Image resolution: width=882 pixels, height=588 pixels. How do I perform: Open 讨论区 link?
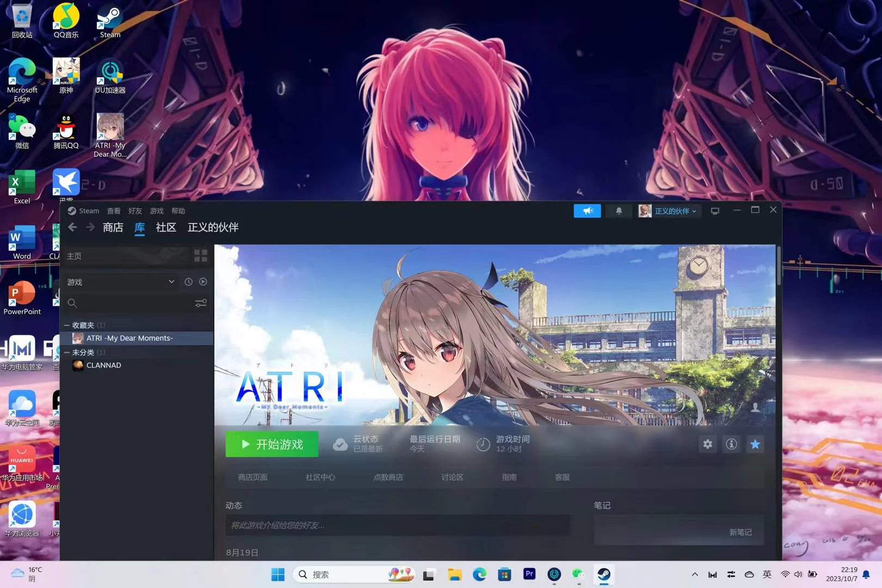pyautogui.click(x=452, y=477)
